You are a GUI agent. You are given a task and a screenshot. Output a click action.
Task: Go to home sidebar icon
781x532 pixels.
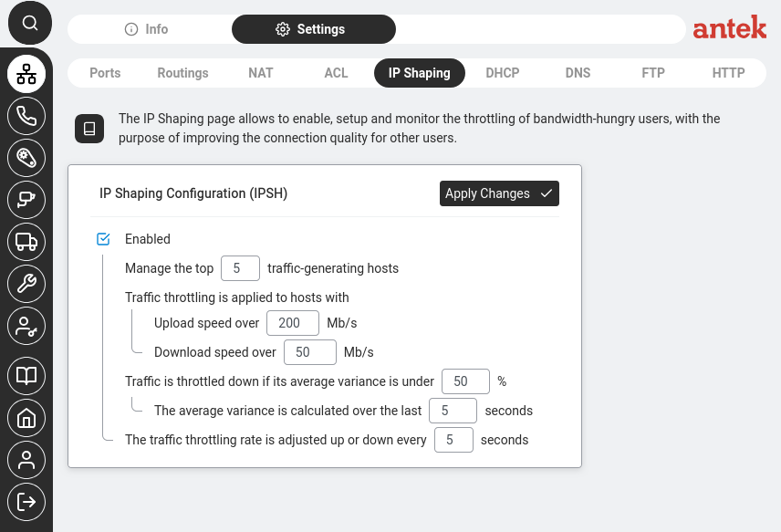(26, 418)
